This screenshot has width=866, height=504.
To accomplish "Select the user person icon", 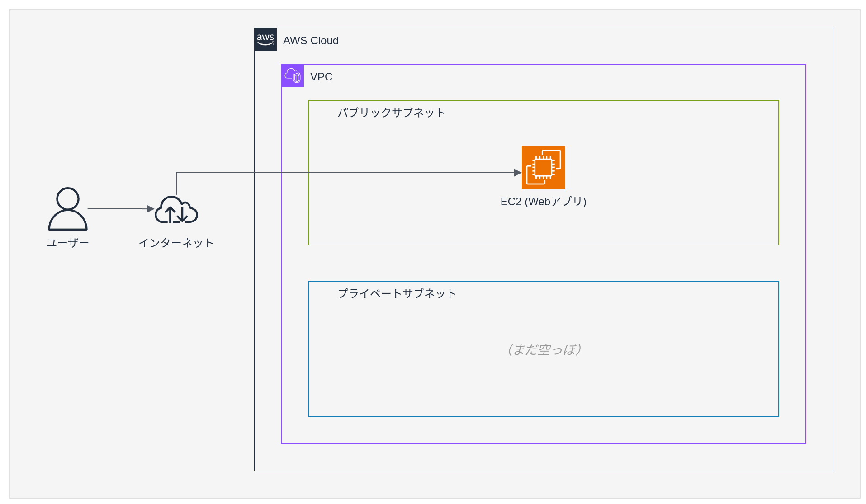I will [x=68, y=209].
